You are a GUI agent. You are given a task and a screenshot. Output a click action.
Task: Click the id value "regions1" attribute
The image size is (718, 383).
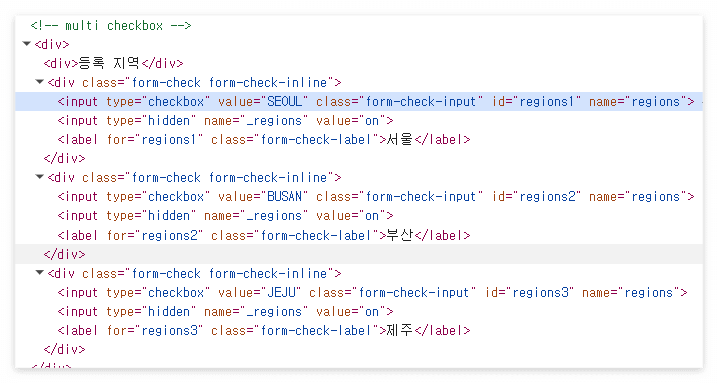point(547,102)
